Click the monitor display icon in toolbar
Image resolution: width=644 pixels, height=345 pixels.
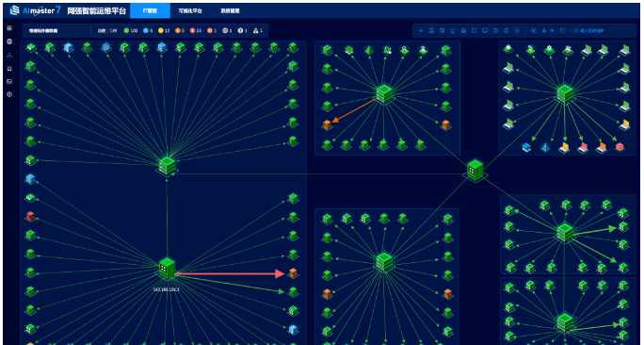coord(485,30)
